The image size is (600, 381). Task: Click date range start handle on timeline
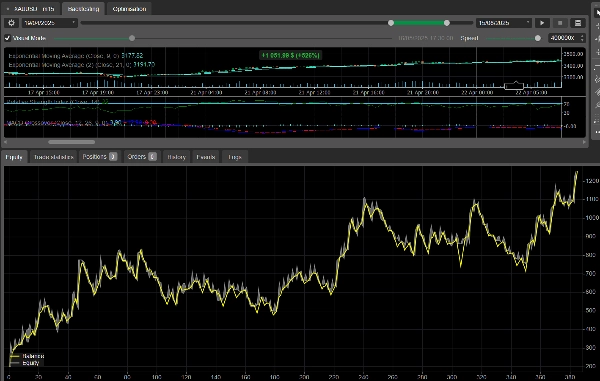tap(391, 23)
